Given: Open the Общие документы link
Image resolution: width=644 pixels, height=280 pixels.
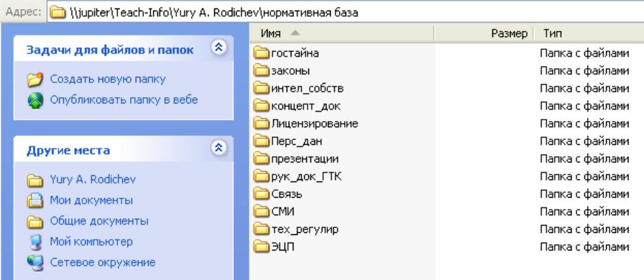Looking at the screenshot, I should (99, 221).
